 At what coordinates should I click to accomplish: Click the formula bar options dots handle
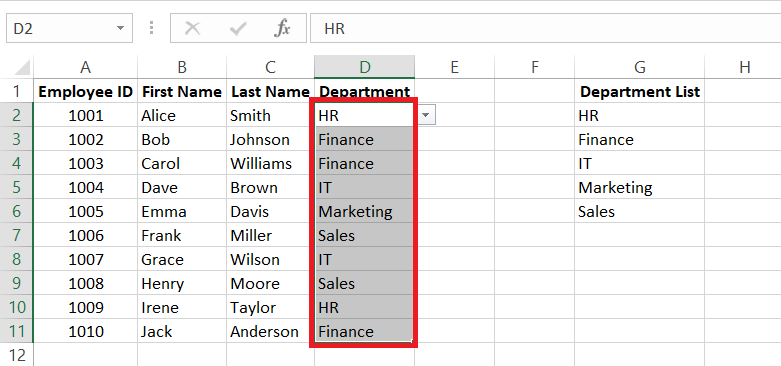click(151, 28)
